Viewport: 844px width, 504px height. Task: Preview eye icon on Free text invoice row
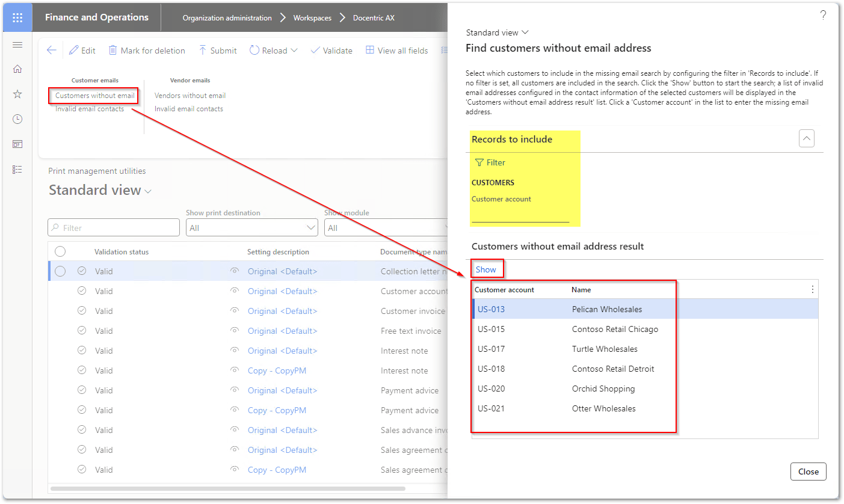tap(235, 331)
